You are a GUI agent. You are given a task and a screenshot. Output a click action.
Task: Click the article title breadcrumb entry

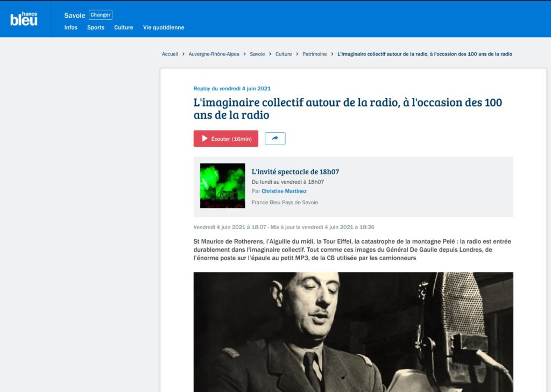(425, 54)
